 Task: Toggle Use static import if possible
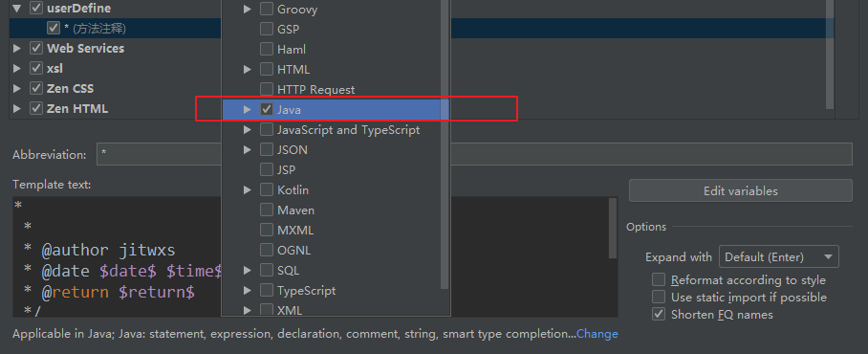[659, 297]
